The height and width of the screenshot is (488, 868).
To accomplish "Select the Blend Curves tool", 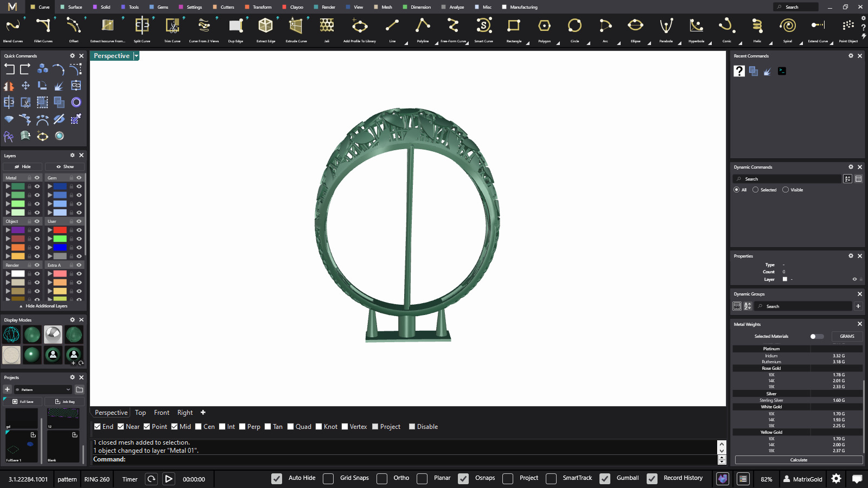I will pos(13,30).
